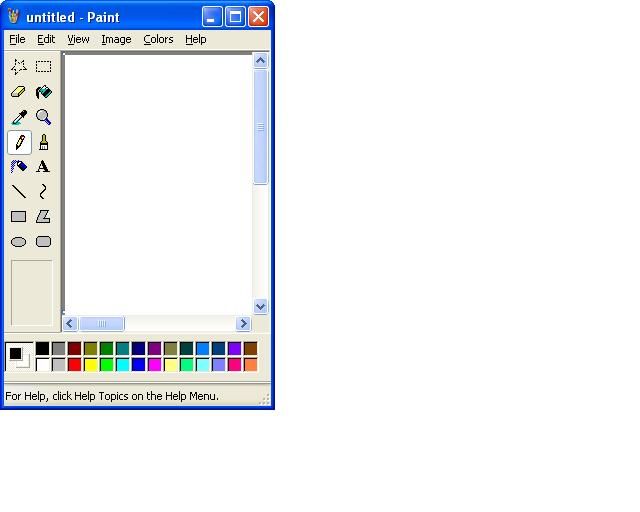Pick the bright yellow swatch
Viewport: 640px width, 512px height.
tap(91, 365)
